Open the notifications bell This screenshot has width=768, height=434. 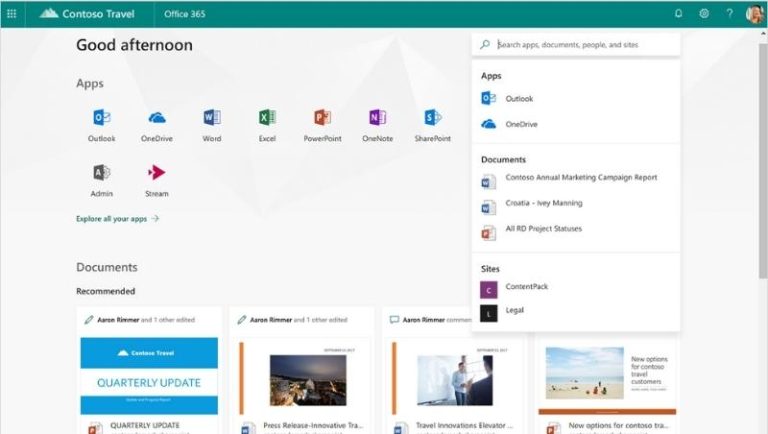(x=679, y=14)
